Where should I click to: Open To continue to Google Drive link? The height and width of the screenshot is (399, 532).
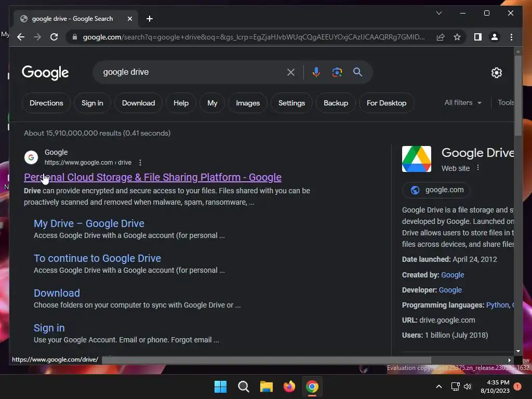97,258
